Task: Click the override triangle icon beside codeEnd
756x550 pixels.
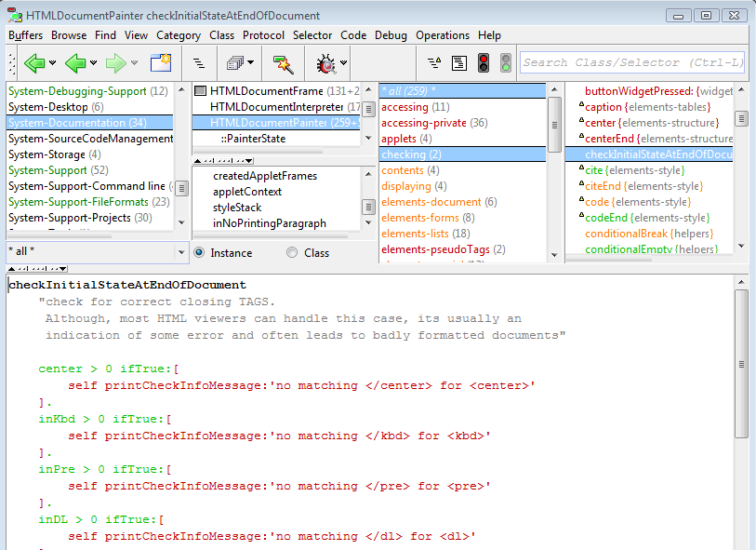Action: pyautogui.click(x=581, y=215)
